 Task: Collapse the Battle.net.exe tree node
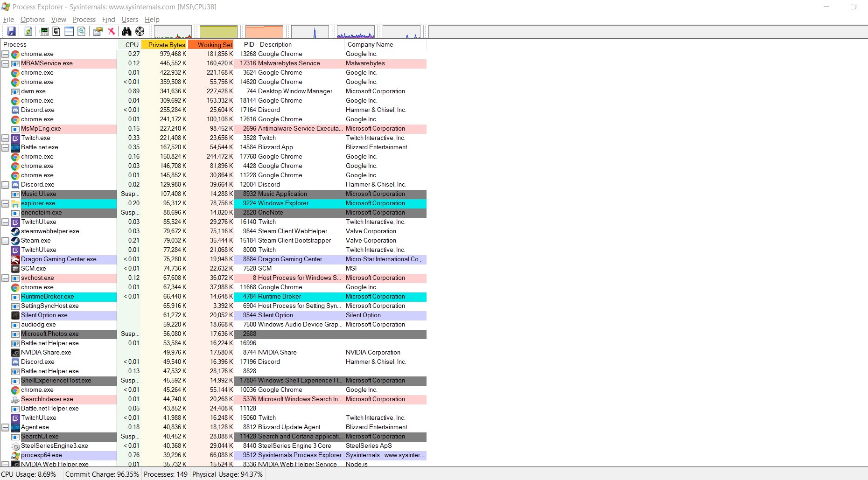click(6, 147)
